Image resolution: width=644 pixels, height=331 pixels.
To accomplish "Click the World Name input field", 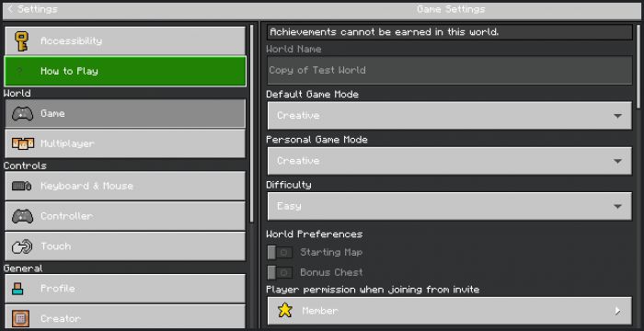I will tap(449, 70).
